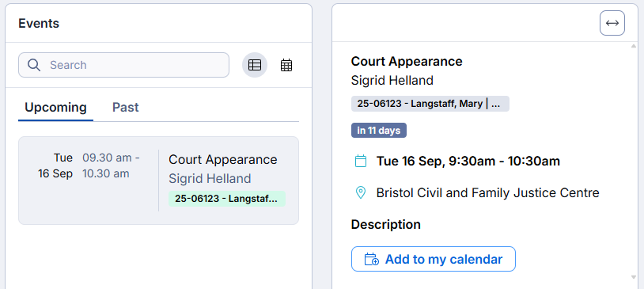Switch to the list view icon
The width and height of the screenshot is (644, 289).
click(x=255, y=65)
